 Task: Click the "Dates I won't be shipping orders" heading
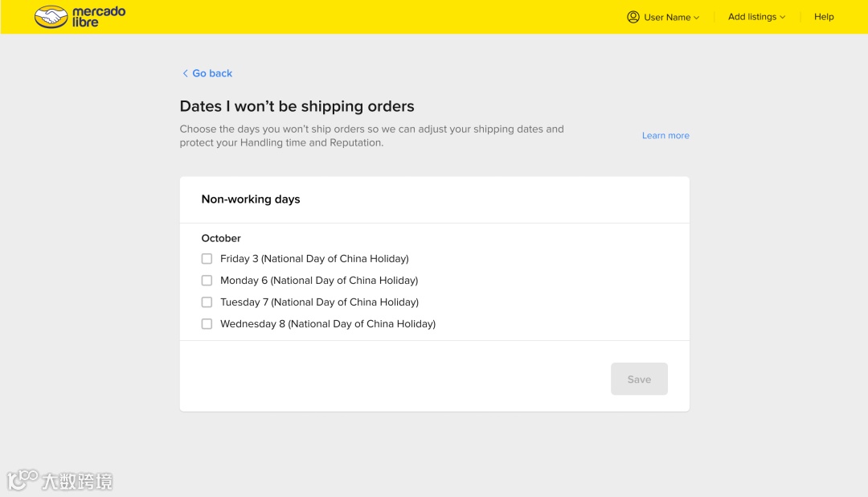click(x=297, y=106)
